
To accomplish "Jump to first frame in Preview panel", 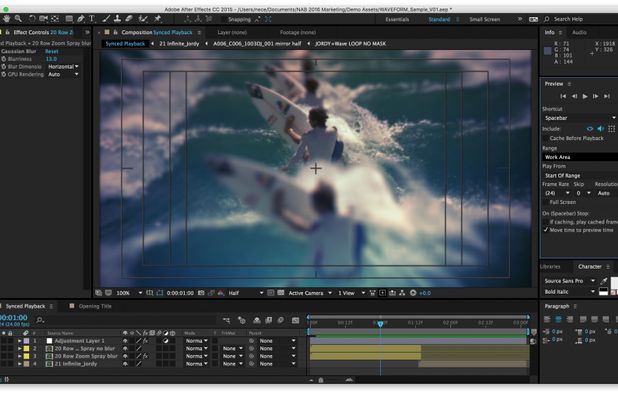I will coord(563,96).
